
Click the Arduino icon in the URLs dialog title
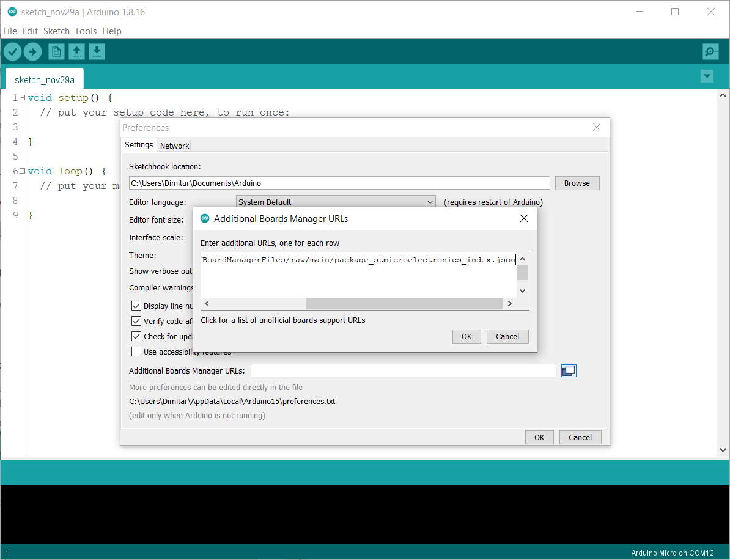pos(204,218)
